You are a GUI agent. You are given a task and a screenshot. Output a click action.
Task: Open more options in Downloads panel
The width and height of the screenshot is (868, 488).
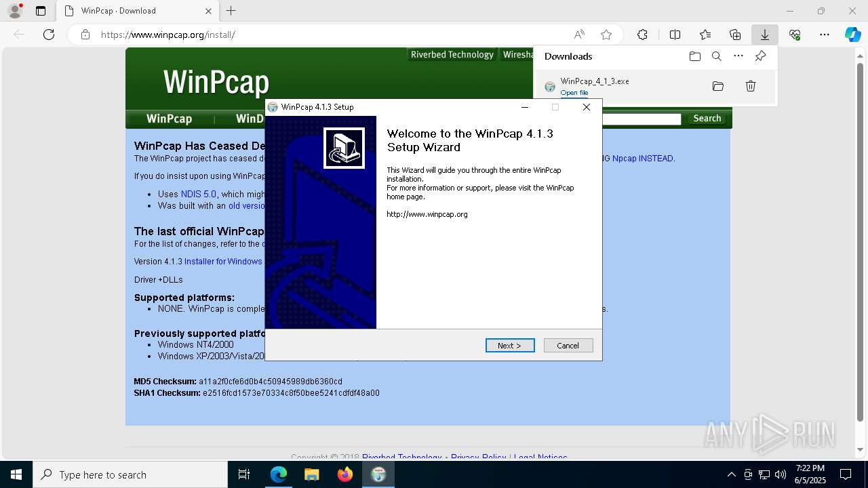click(738, 56)
